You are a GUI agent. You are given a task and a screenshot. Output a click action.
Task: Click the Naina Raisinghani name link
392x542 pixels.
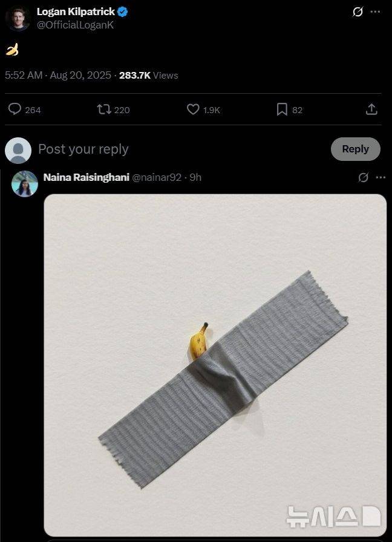pos(86,177)
